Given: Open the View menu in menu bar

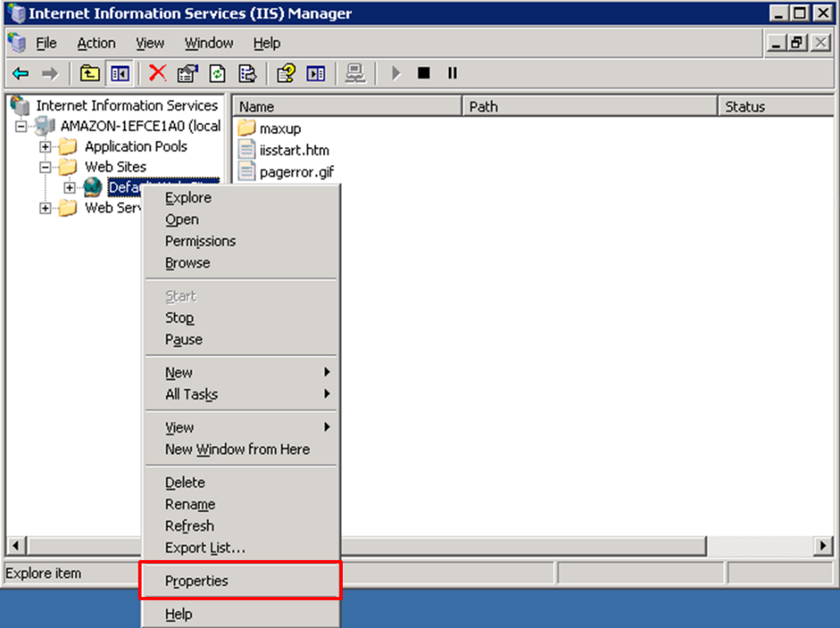Looking at the screenshot, I should click(x=150, y=43).
